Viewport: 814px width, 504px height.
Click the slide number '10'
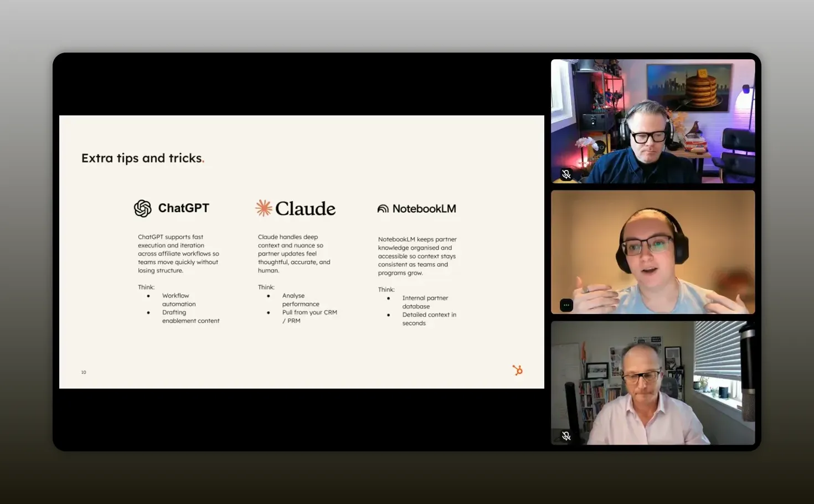click(x=84, y=372)
